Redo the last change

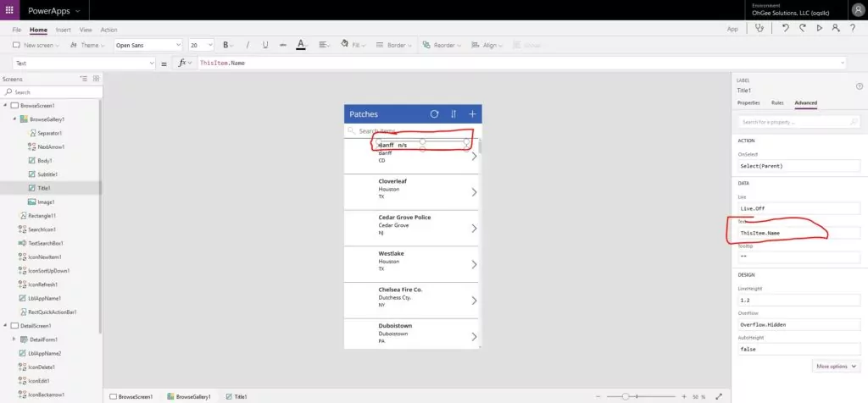[x=802, y=29]
